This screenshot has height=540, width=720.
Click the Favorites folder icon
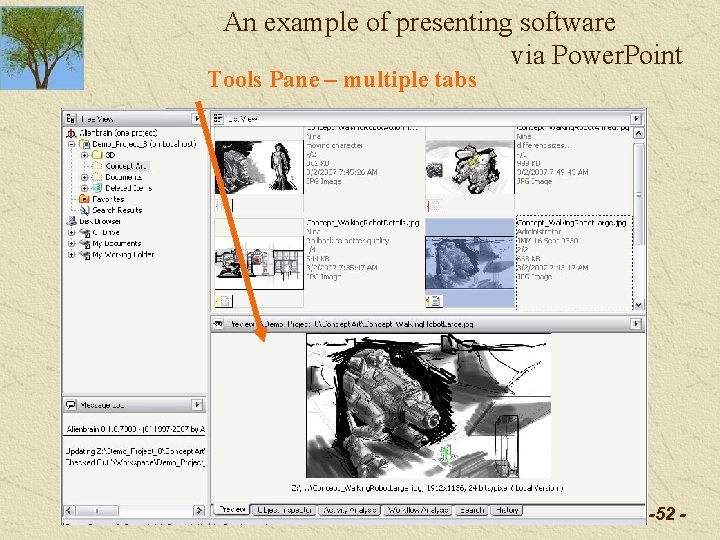84,199
